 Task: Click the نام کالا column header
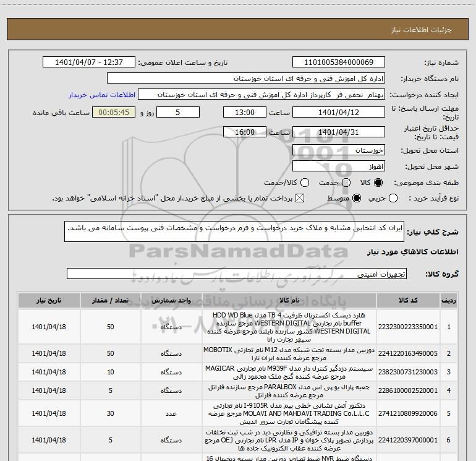pos(289,301)
